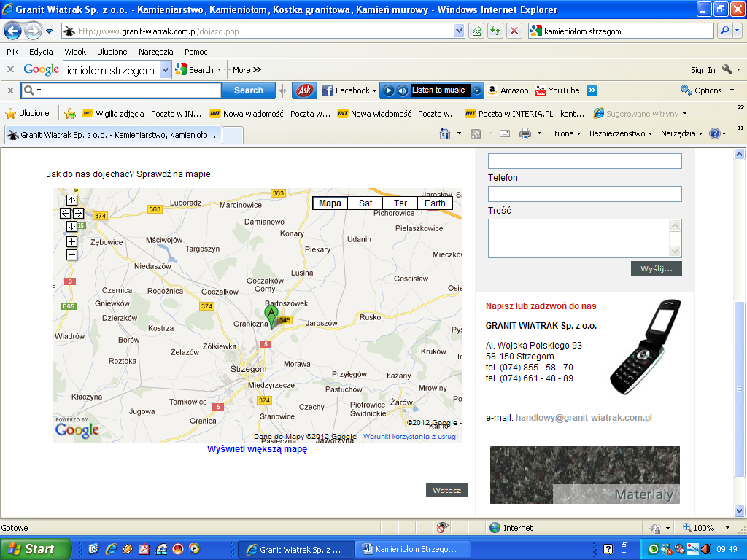Screen dimensions: 747x560
Task: Click into the Telefon input field
Action: (584, 194)
